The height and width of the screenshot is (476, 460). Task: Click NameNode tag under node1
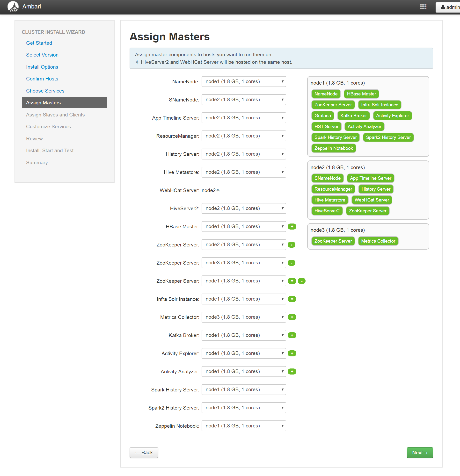coord(326,94)
